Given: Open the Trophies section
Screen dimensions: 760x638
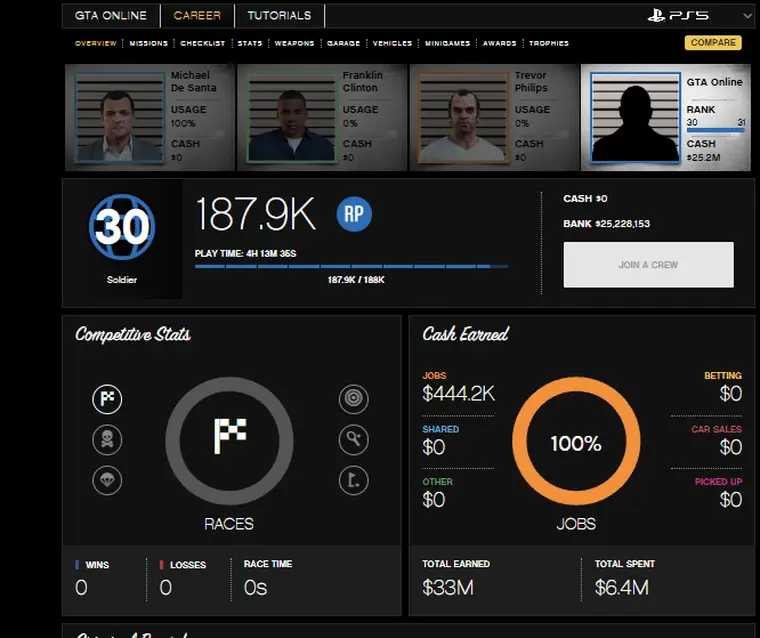Looking at the screenshot, I should (x=549, y=44).
